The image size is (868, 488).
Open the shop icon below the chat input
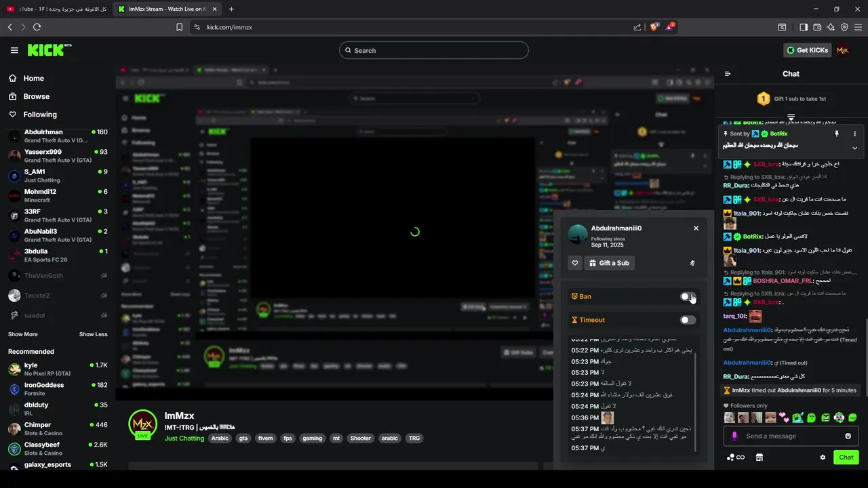point(759,457)
